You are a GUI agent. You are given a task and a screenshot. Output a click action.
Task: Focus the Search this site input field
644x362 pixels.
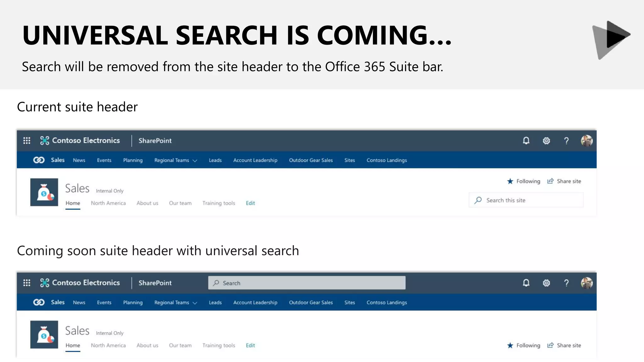526,200
